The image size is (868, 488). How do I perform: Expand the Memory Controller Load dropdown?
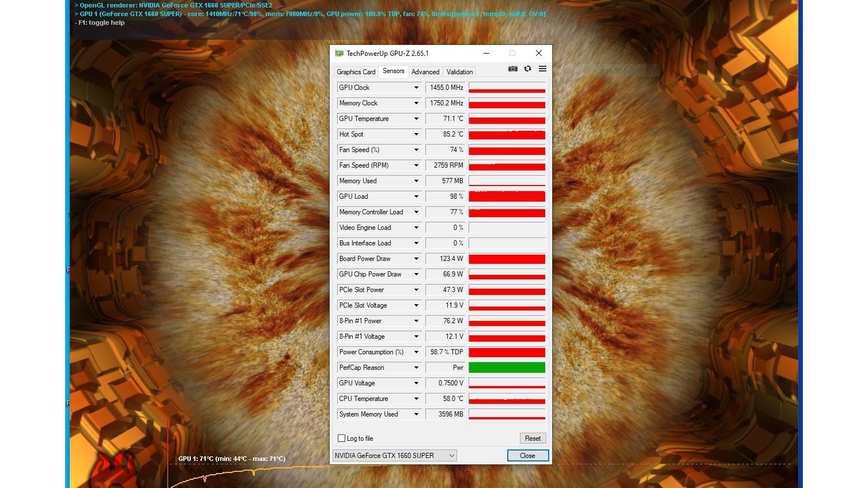[416, 212]
